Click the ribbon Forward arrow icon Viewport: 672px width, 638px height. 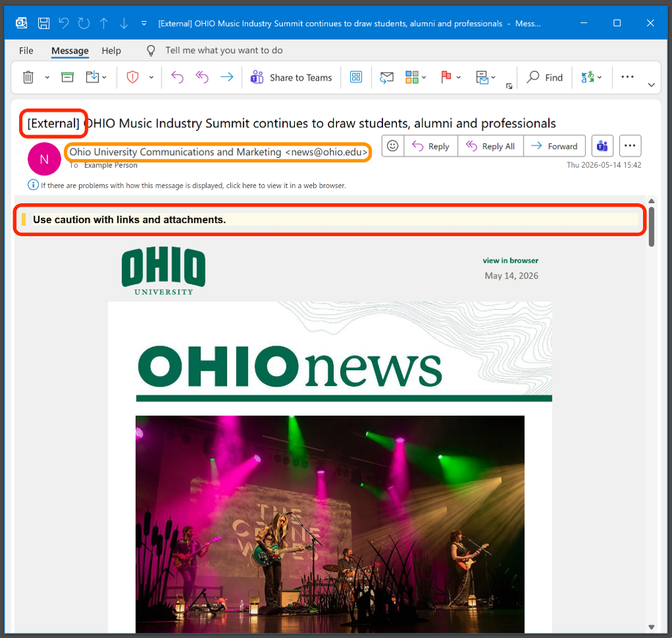(x=227, y=77)
